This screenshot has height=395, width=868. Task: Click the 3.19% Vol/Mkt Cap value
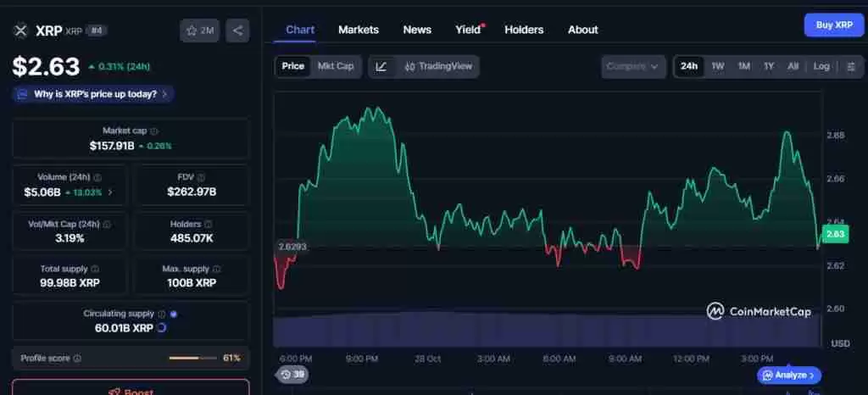click(x=70, y=239)
